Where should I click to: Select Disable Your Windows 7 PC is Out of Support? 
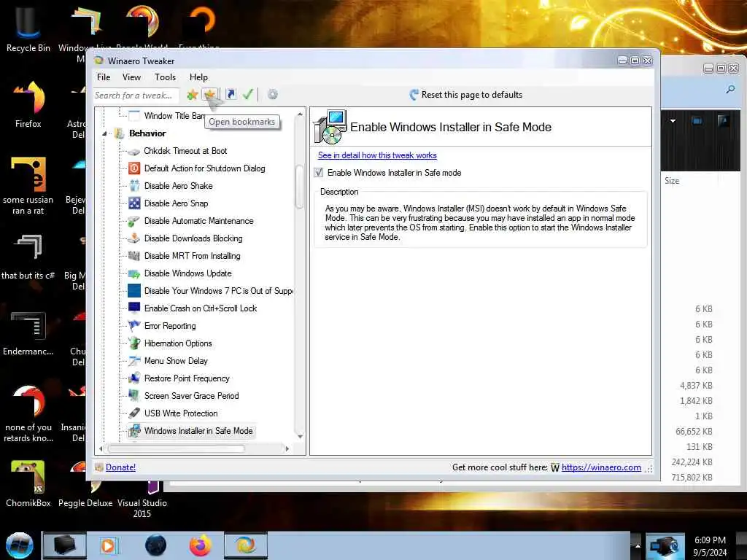[219, 291]
